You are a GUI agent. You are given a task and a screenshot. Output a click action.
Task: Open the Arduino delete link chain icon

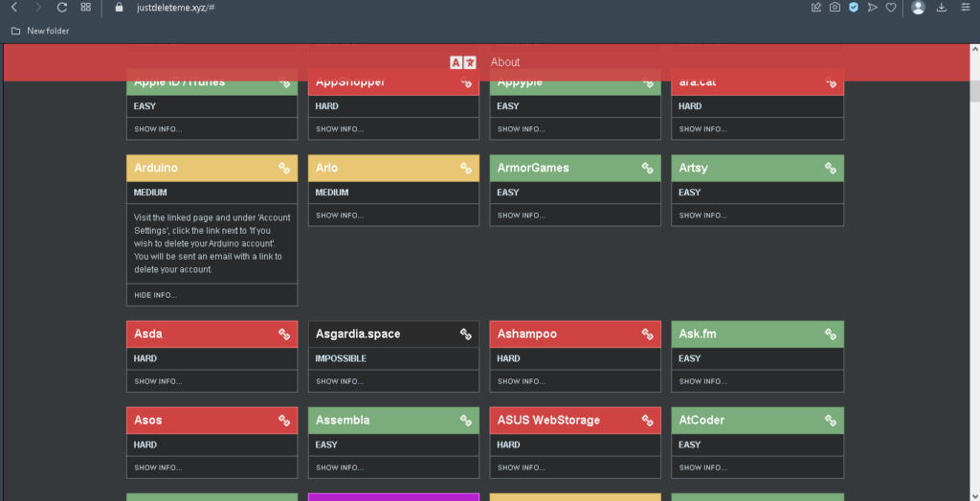pos(284,169)
